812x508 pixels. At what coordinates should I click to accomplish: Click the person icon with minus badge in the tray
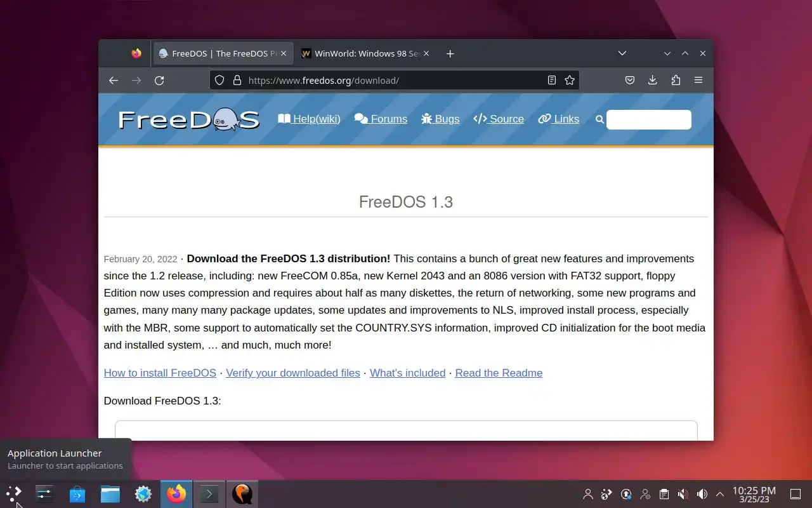click(x=645, y=494)
